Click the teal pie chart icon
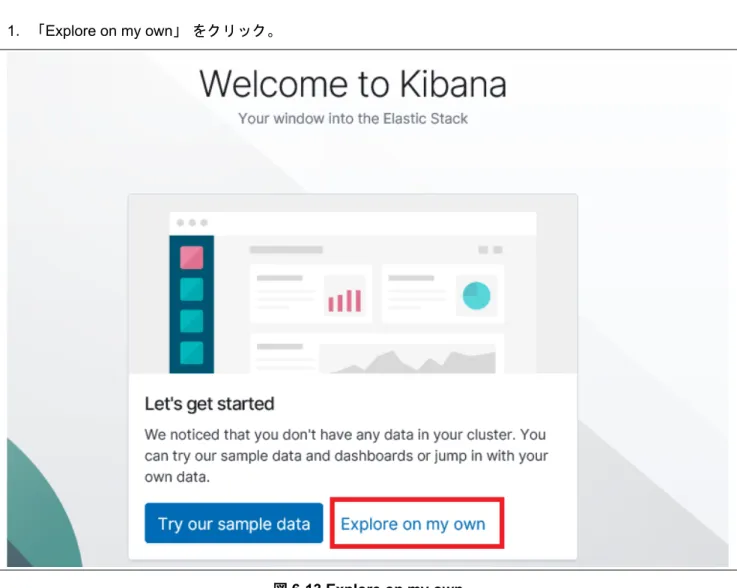 pyautogui.click(x=477, y=296)
